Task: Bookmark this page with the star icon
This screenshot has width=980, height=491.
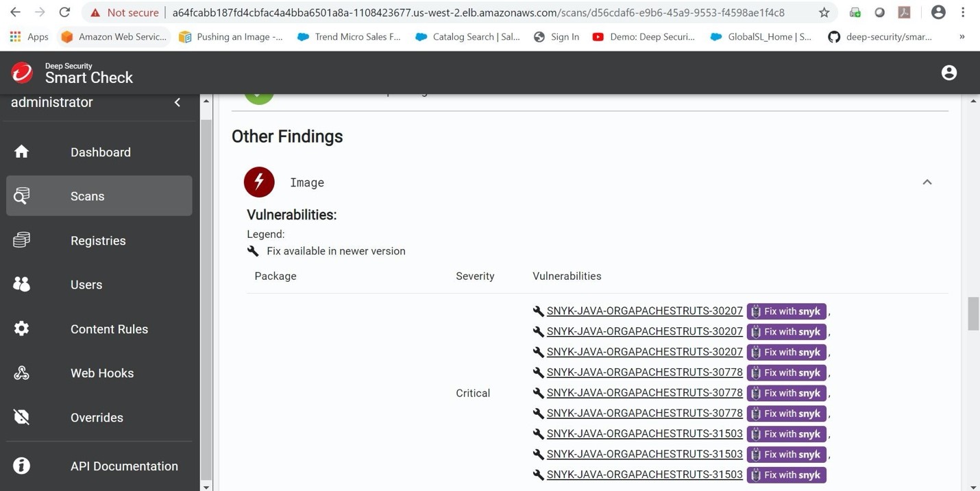Action: [824, 12]
